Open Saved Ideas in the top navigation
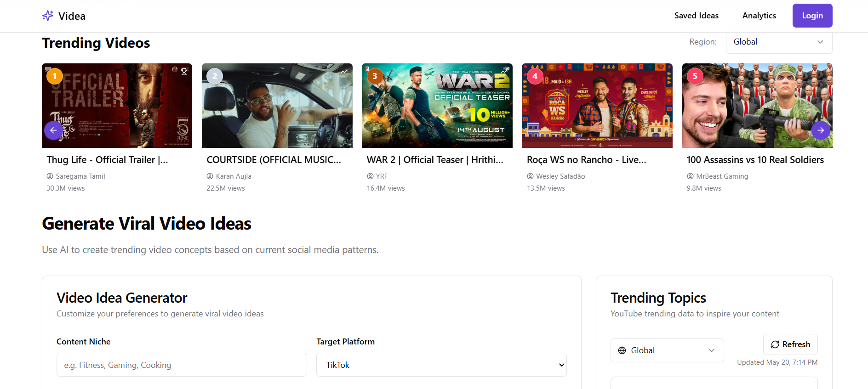868x389 pixels. (x=696, y=16)
